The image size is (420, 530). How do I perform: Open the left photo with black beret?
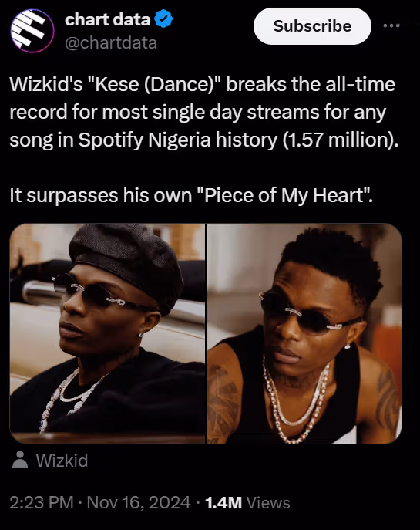(107, 333)
